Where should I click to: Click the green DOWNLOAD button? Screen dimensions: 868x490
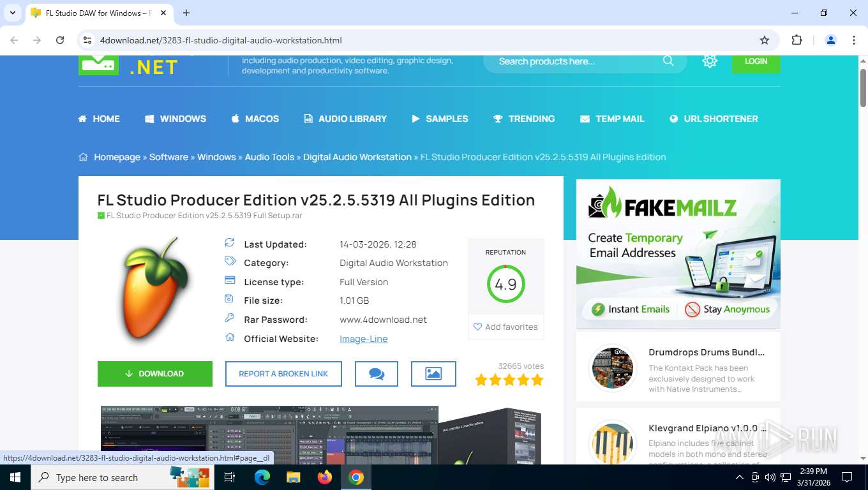155,374
